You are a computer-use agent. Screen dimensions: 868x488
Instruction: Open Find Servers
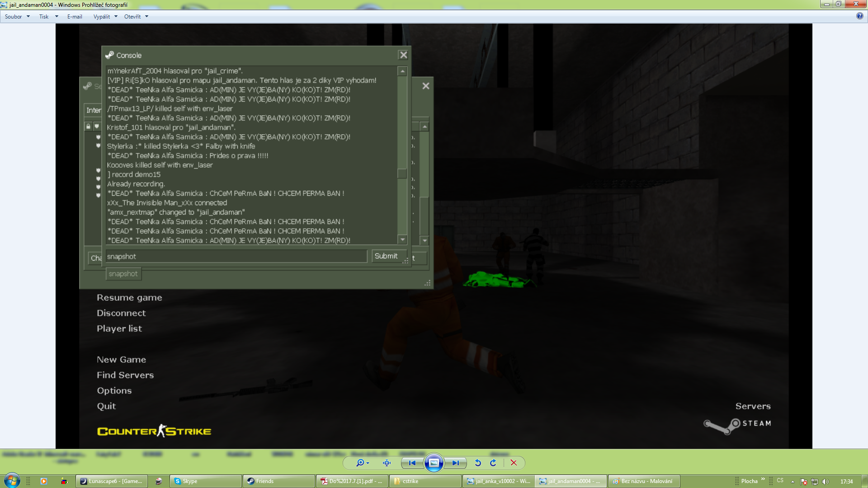click(125, 375)
